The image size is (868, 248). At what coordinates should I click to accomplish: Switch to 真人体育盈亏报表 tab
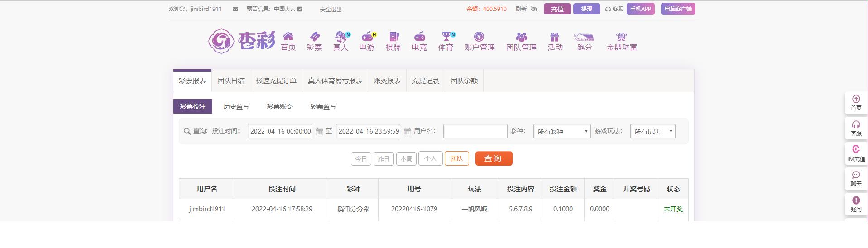(335, 81)
